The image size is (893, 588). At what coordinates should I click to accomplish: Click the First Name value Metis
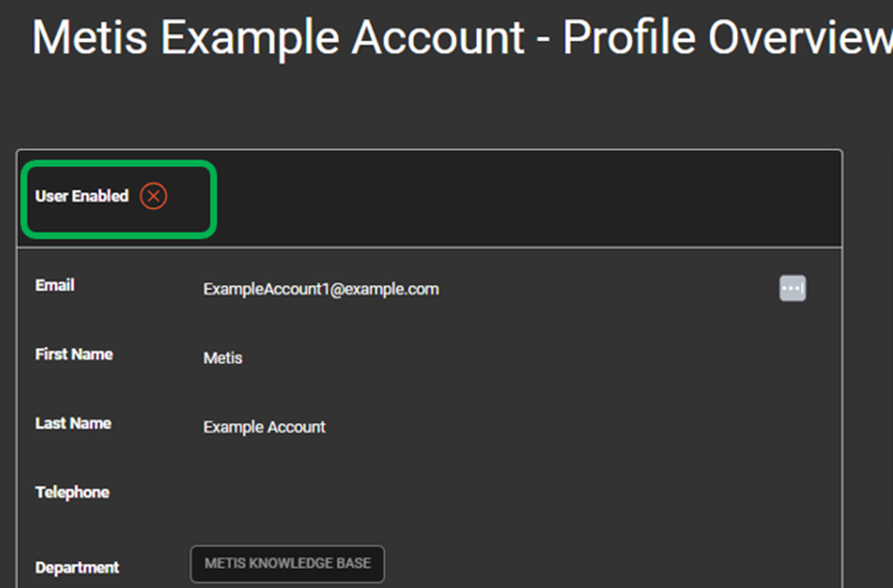pos(222,358)
